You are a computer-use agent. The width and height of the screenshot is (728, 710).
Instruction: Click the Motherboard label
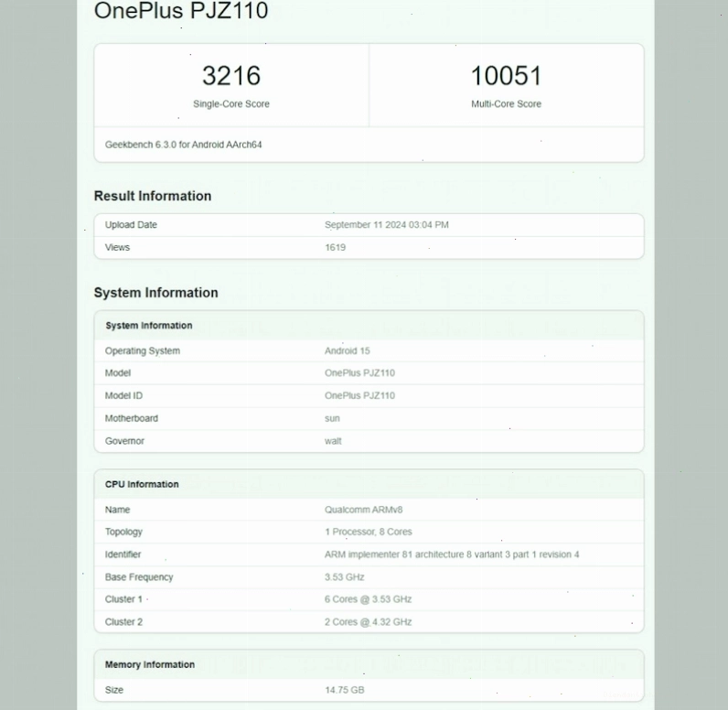(x=132, y=418)
